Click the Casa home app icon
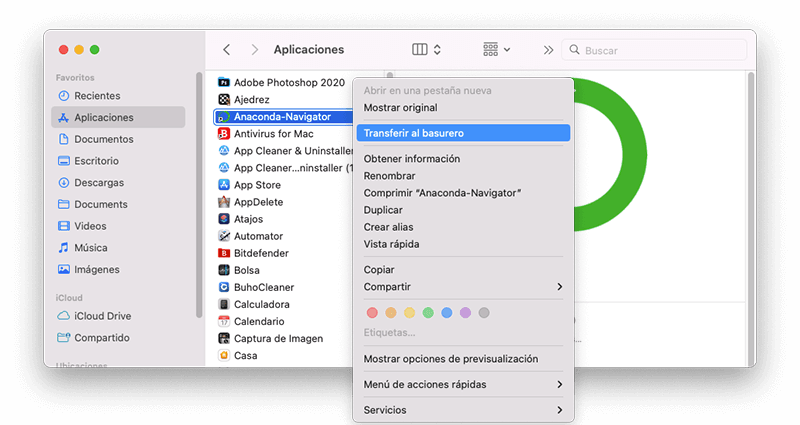Image resolution: width=800 pixels, height=425 pixels. (x=223, y=356)
